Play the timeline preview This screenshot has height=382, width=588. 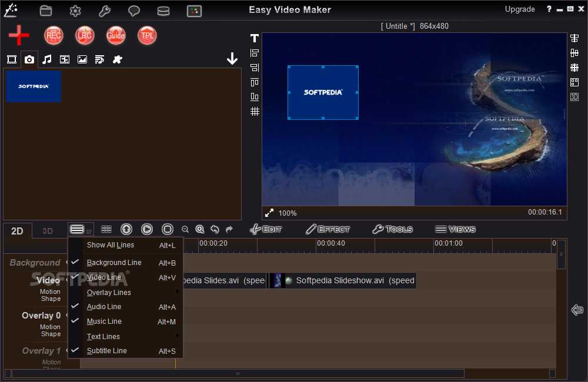147,229
